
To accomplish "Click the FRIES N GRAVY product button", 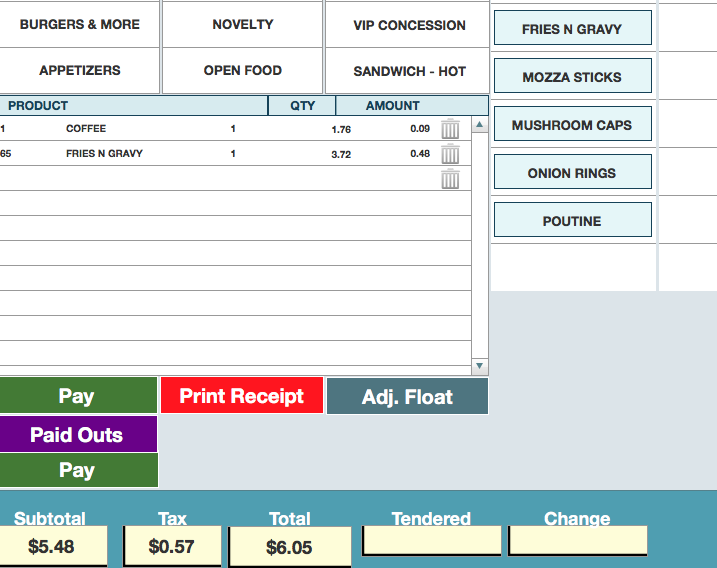I will click(573, 28).
